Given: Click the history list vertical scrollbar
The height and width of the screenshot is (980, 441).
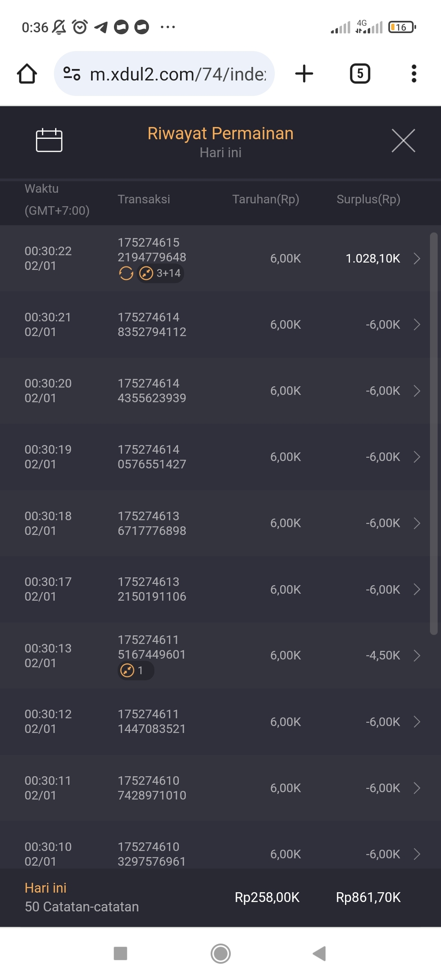Looking at the screenshot, I should (434, 433).
